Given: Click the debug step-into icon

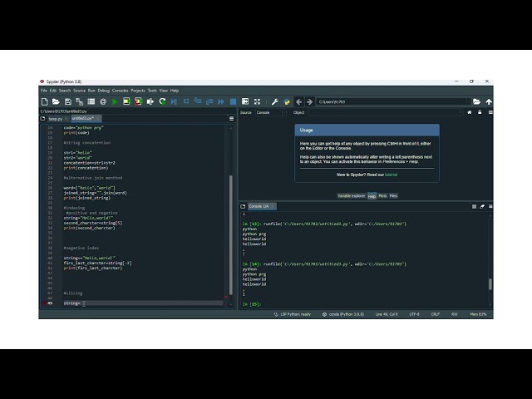Looking at the screenshot, I should (x=198, y=101).
